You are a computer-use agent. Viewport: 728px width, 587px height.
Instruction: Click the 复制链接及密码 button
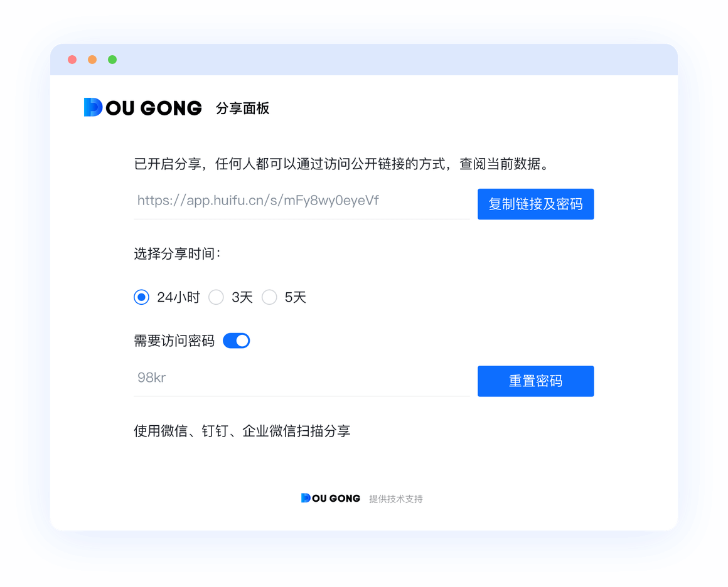pos(536,204)
